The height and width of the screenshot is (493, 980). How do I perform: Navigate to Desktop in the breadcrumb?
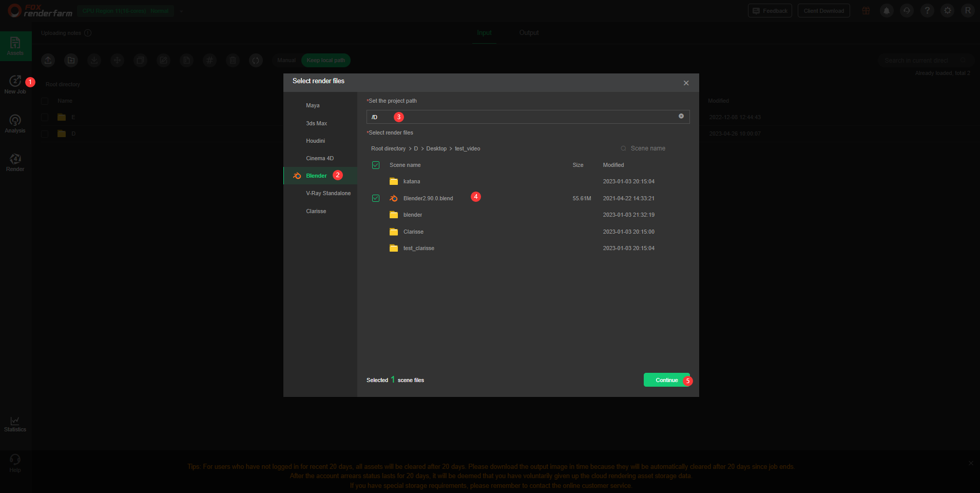pos(436,149)
